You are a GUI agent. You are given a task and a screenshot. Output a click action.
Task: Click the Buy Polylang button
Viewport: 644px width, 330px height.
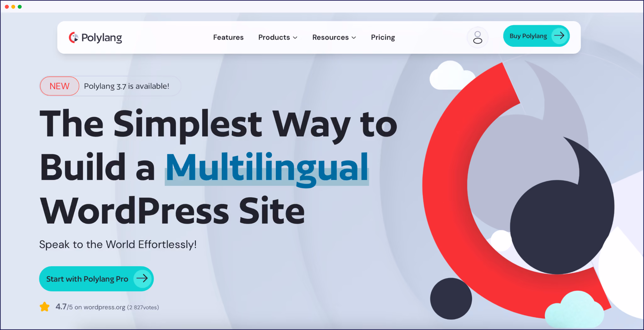(536, 36)
